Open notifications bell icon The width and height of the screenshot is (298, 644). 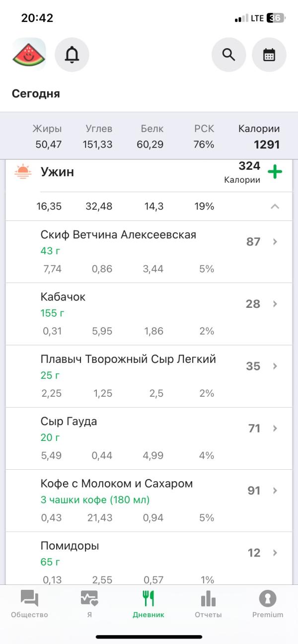[x=72, y=55]
